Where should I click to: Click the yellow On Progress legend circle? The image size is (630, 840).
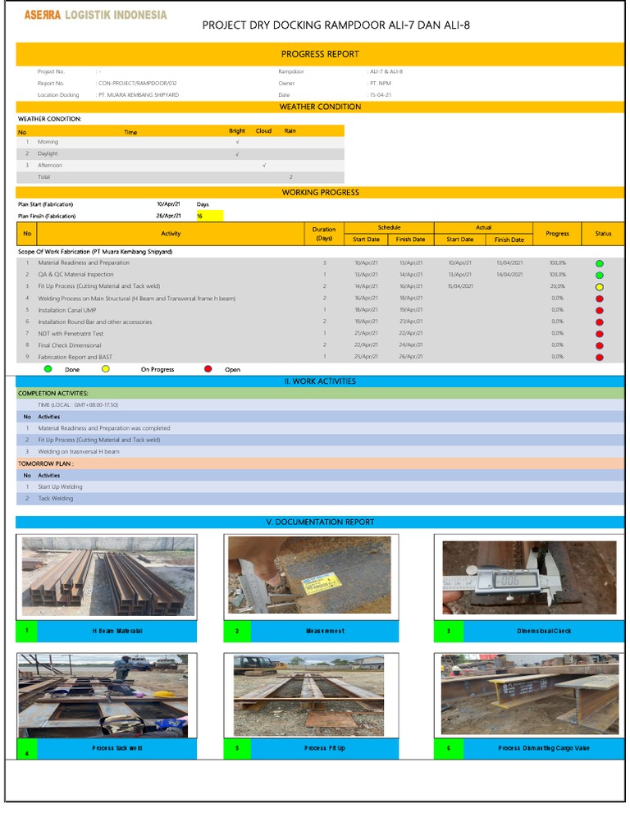(x=106, y=369)
